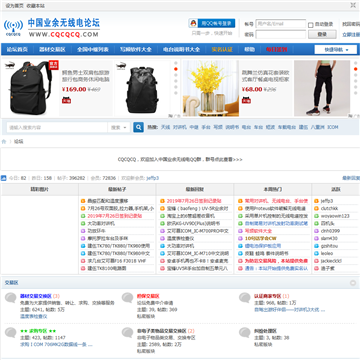Click the 天线 hot search keyword
This screenshot has height=360, width=360.
click(x=166, y=127)
